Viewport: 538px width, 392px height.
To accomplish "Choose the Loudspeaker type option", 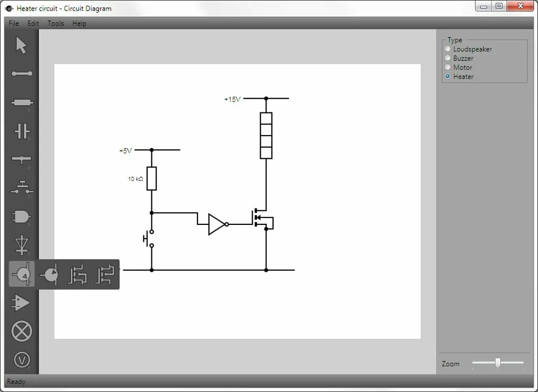I will pos(468,49).
